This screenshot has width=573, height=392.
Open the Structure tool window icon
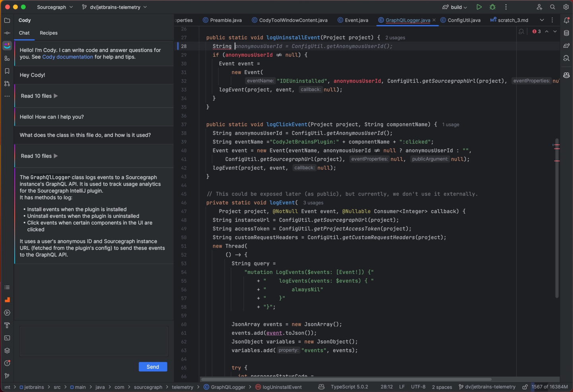coord(7,58)
